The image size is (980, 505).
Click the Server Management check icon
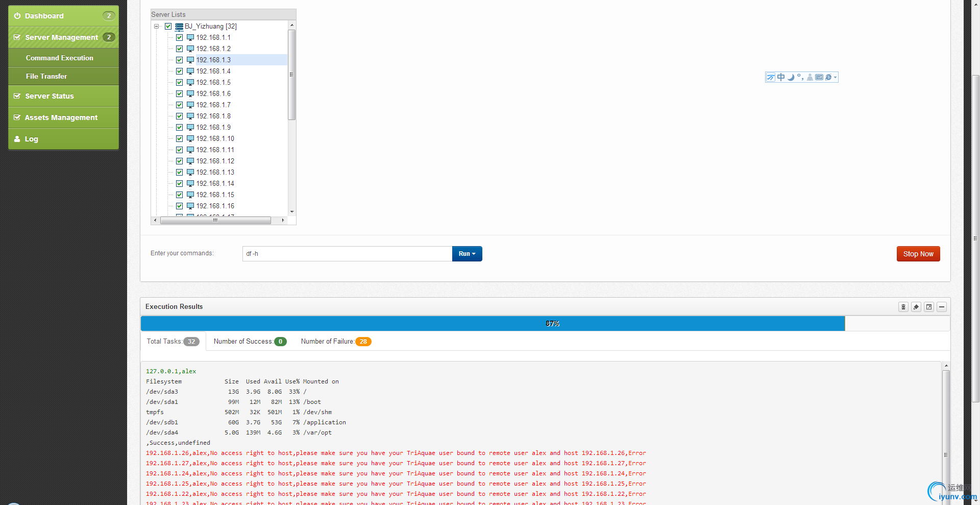point(17,37)
